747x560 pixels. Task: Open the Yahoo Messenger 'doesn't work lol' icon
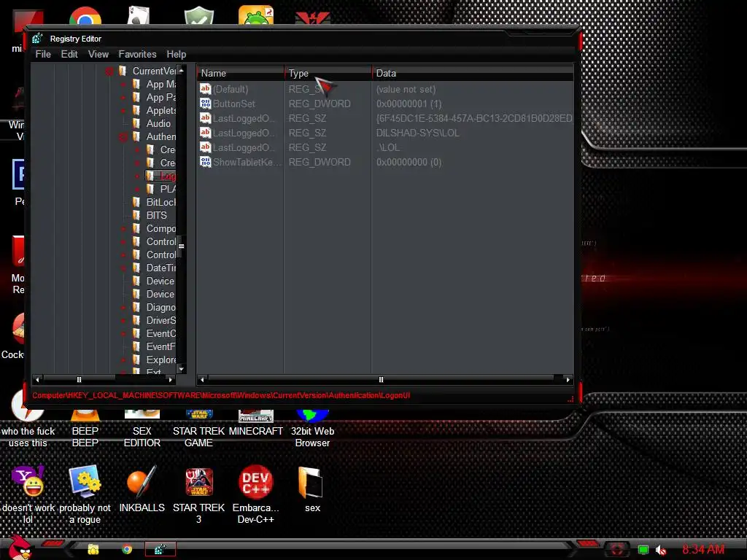(28, 495)
